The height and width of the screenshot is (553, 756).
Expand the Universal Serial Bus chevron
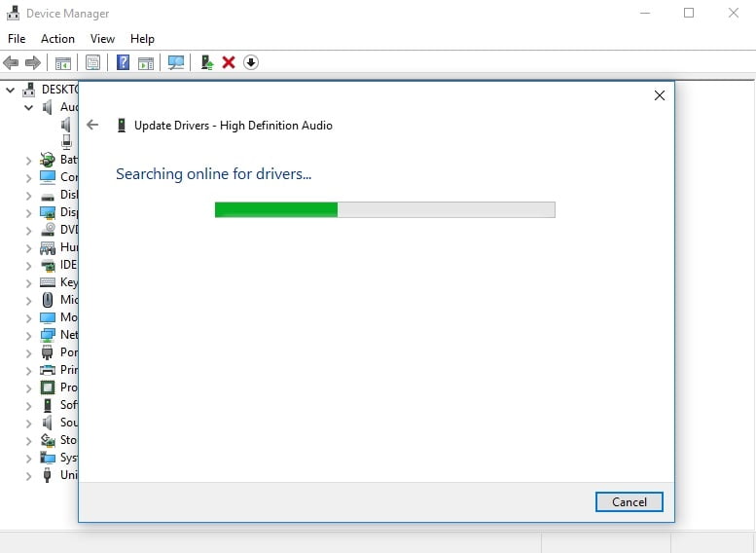(29, 476)
